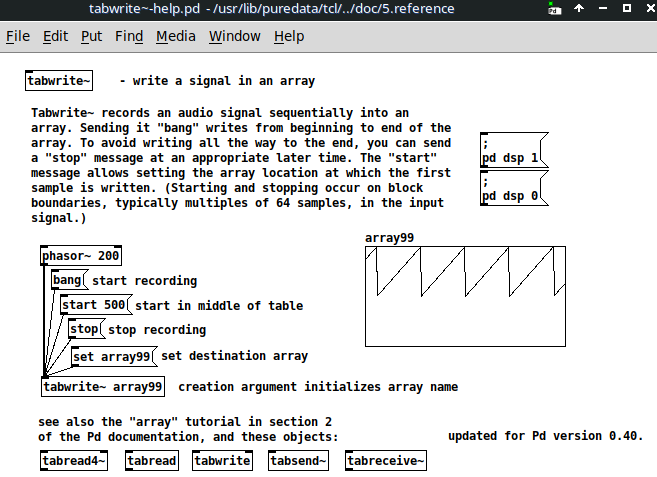Click '- write a signal in an array' comment
Screen dimensions: 657x477
point(217,80)
